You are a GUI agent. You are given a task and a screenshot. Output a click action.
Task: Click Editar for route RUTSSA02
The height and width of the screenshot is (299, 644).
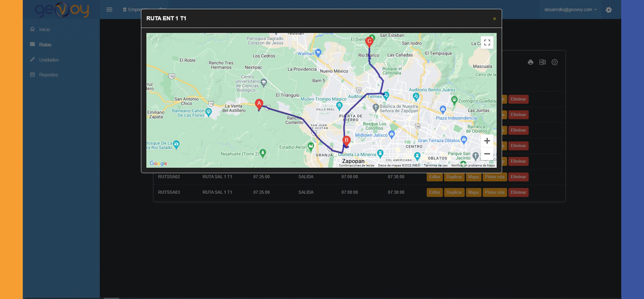(x=434, y=177)
